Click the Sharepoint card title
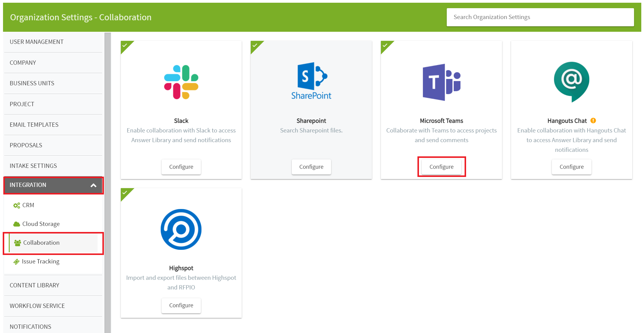The image size is (644, 333). pos(311,121)
